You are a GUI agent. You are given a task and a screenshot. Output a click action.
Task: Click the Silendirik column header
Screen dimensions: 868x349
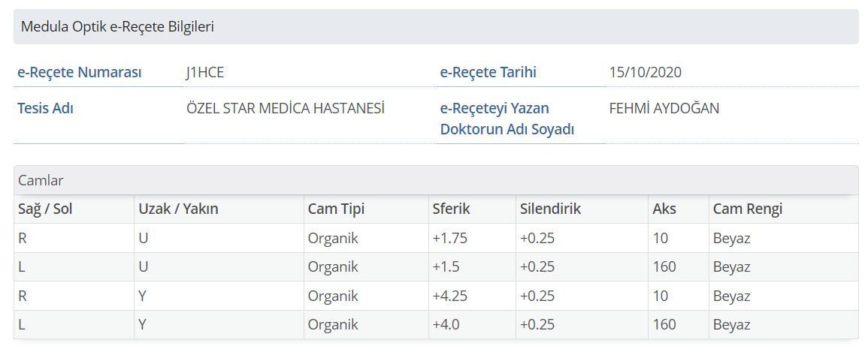pos(550,209)
